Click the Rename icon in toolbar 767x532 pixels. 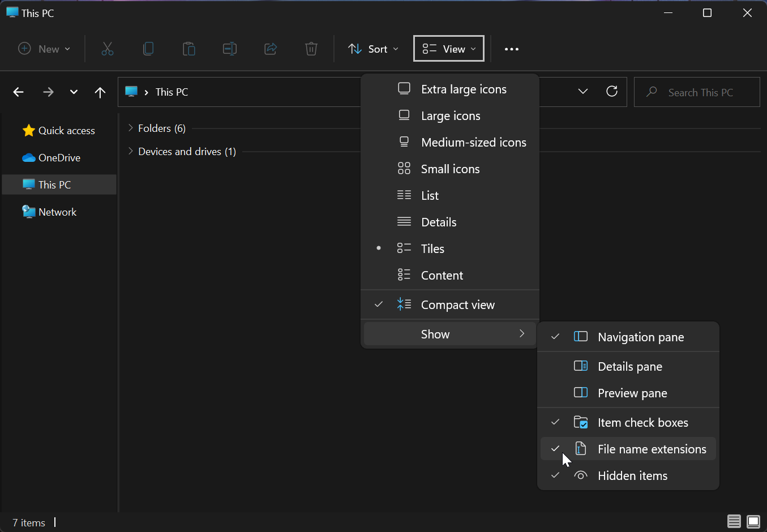[230, 49]
